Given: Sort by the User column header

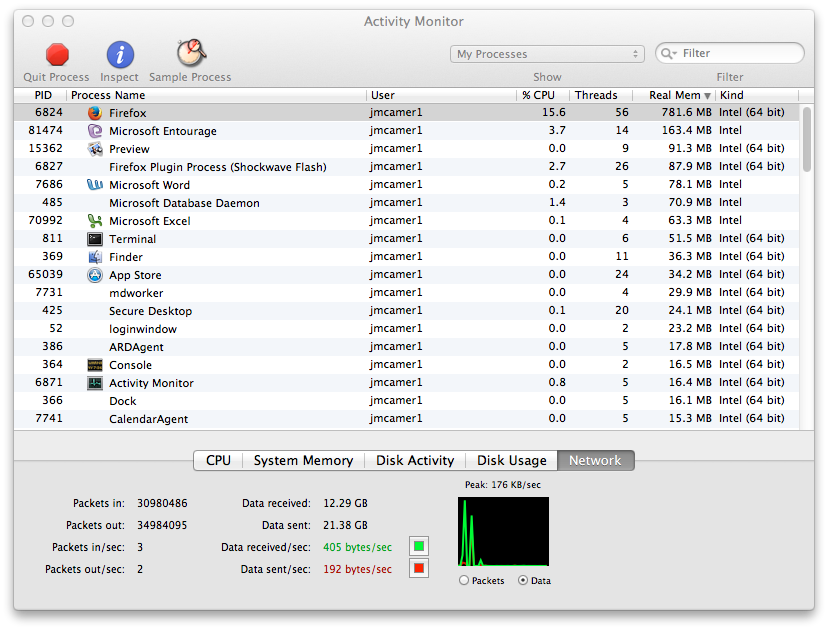Looking at the screenshot, I should click(x=441, y=95).
